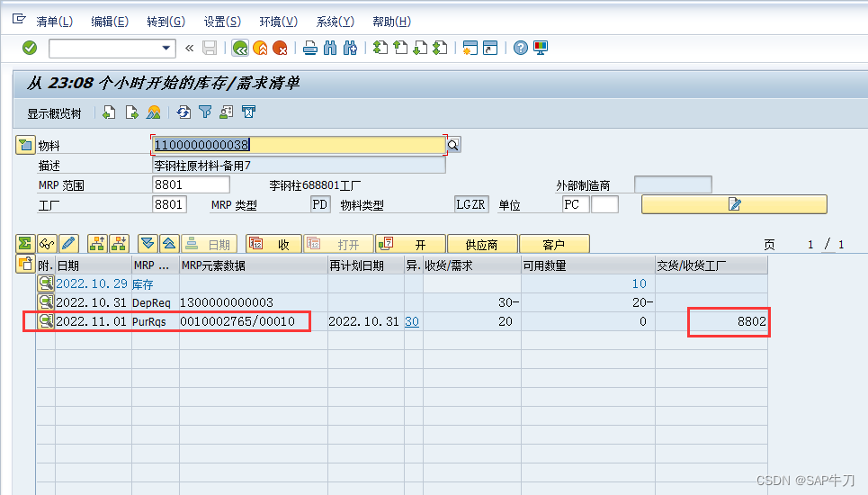Open the 转到(G) menu
The height and width of the screenshot is (495, 868).
point(166,22)
